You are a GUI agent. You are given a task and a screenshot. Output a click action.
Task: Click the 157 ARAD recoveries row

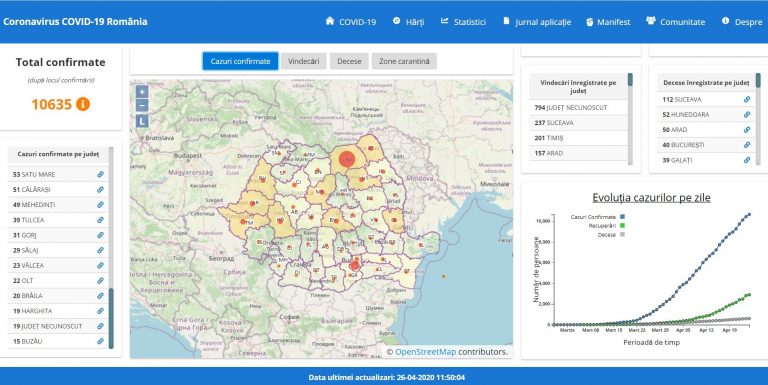pyautogui.click(x=578, y=153)
